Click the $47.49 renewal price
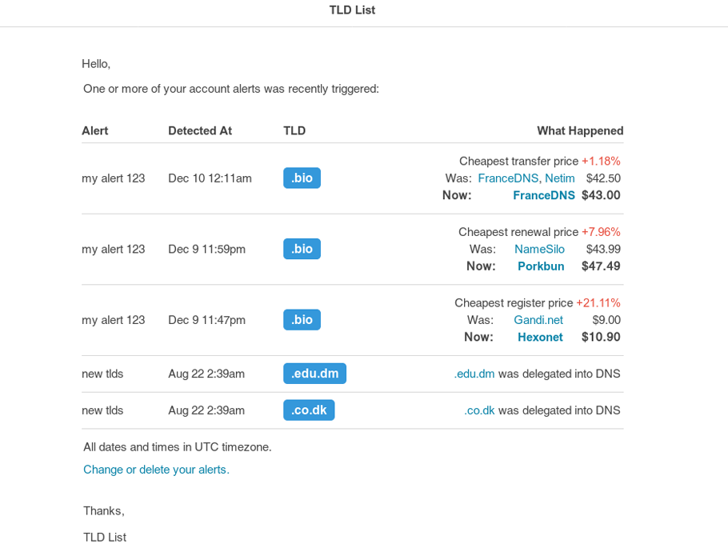This screenshot has width=728, height=560. 601,266
